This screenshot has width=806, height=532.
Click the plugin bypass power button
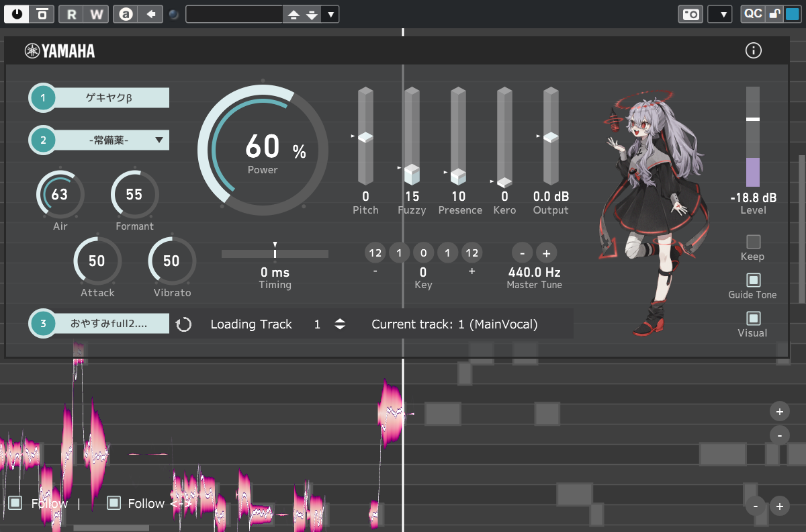click(x=16, y=13)
